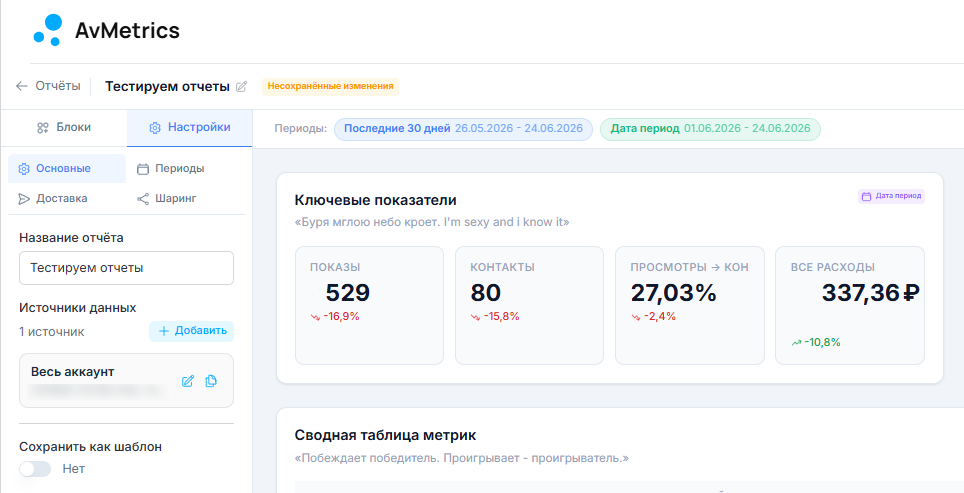Image resolution: width=964 pixels, height=493 pixels.
Task: Click the Добавить source button
Action: point(191,331)
